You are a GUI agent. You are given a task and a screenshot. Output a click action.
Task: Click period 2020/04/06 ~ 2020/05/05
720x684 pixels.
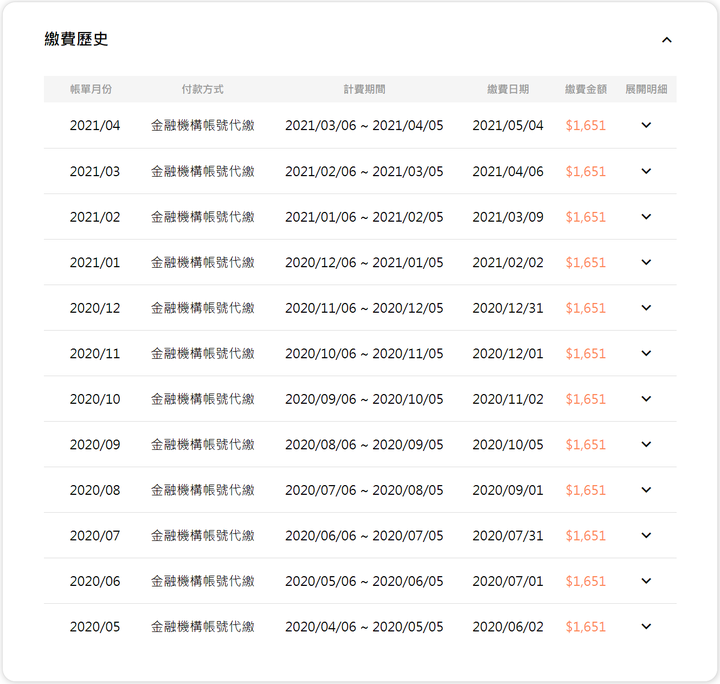tap(364, 627)
